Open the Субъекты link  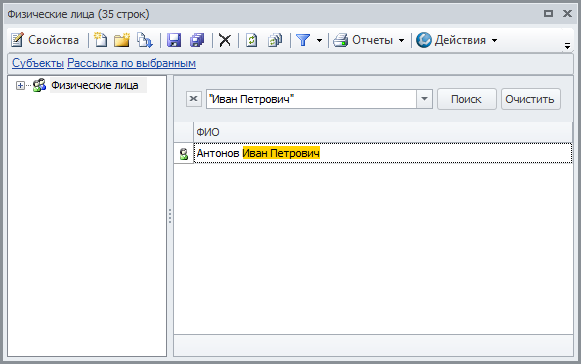[38, 63]
